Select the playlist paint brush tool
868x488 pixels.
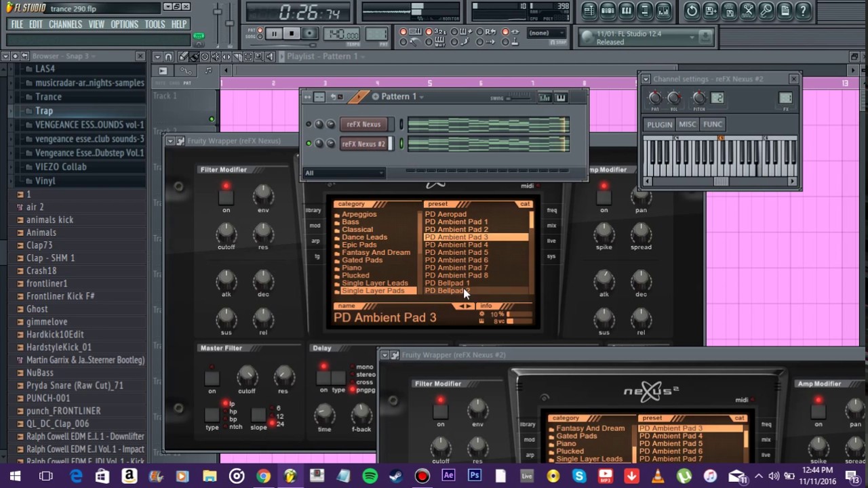coord(194,56)
